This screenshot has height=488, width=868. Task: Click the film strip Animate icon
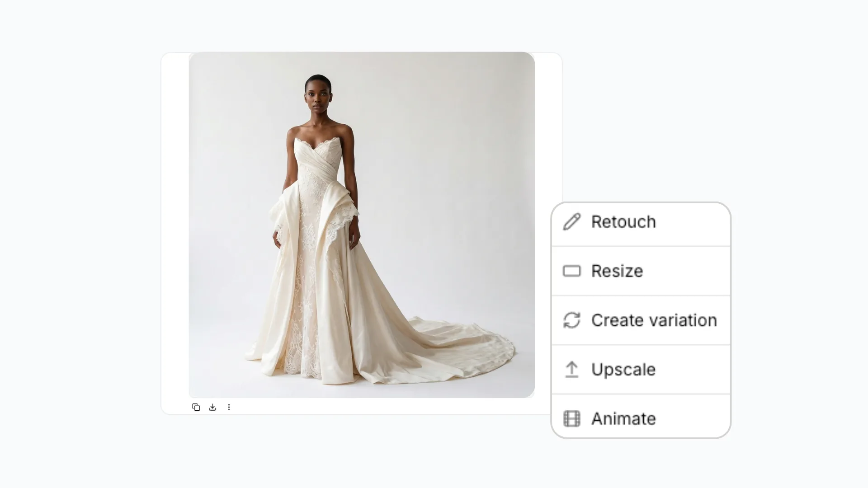pyautogui.click(x=571, y=419)
